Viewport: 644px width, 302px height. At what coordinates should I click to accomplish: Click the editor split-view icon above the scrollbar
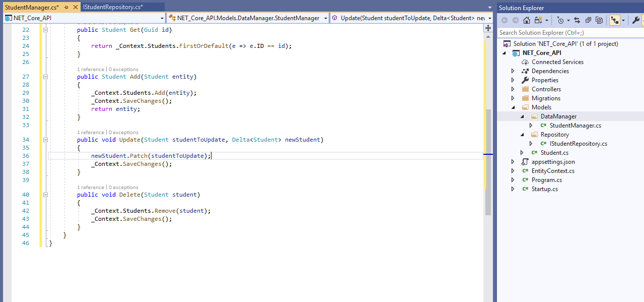click(487, 28)
